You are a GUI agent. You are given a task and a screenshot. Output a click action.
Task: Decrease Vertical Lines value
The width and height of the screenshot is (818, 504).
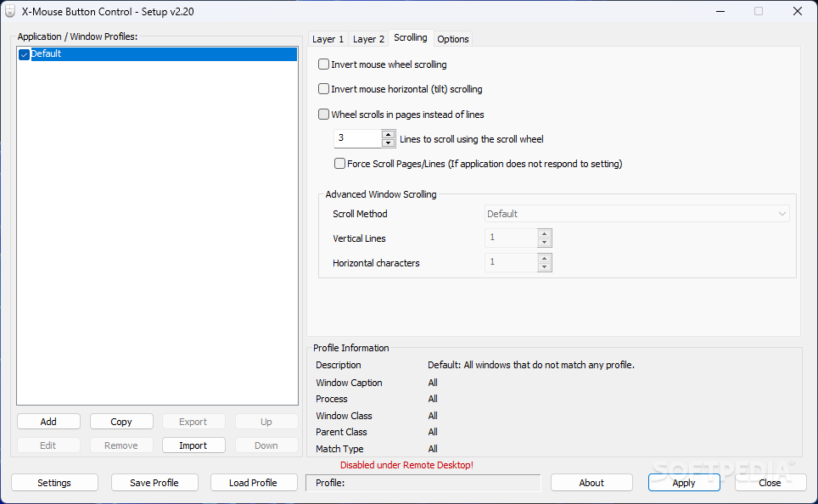coord(544,242)
